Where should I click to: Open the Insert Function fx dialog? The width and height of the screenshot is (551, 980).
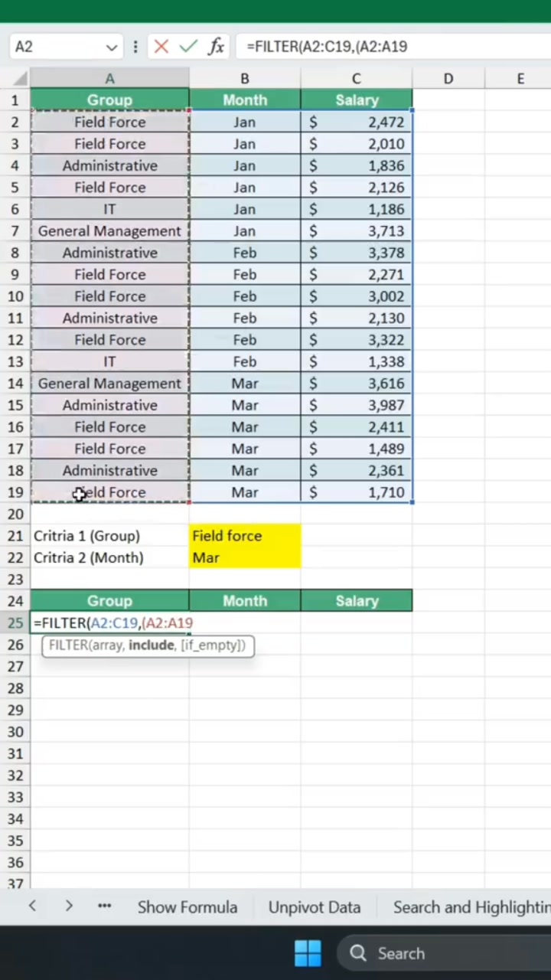217,47
